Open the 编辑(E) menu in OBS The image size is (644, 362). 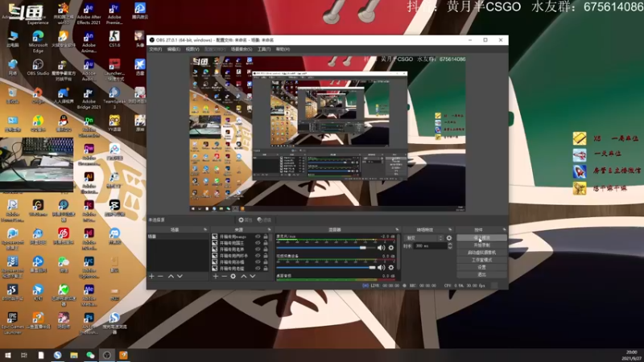click(x=174, y=49)
